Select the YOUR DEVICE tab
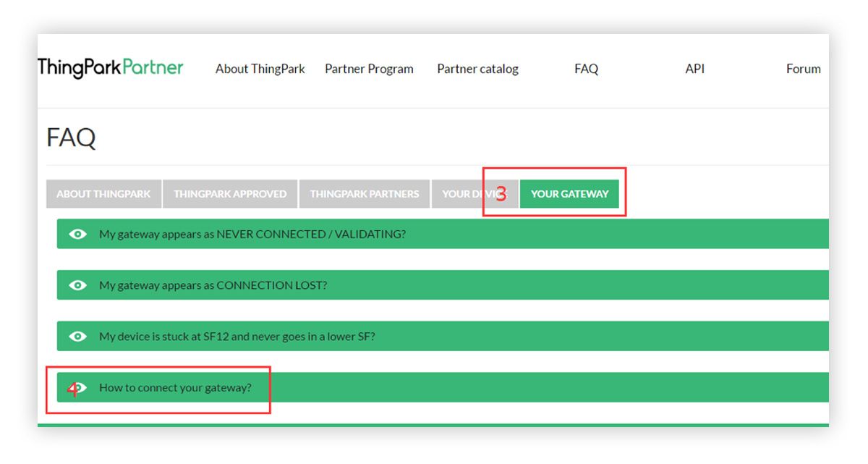This screenshot has width=868, height=464. click(x=475, y=194)
